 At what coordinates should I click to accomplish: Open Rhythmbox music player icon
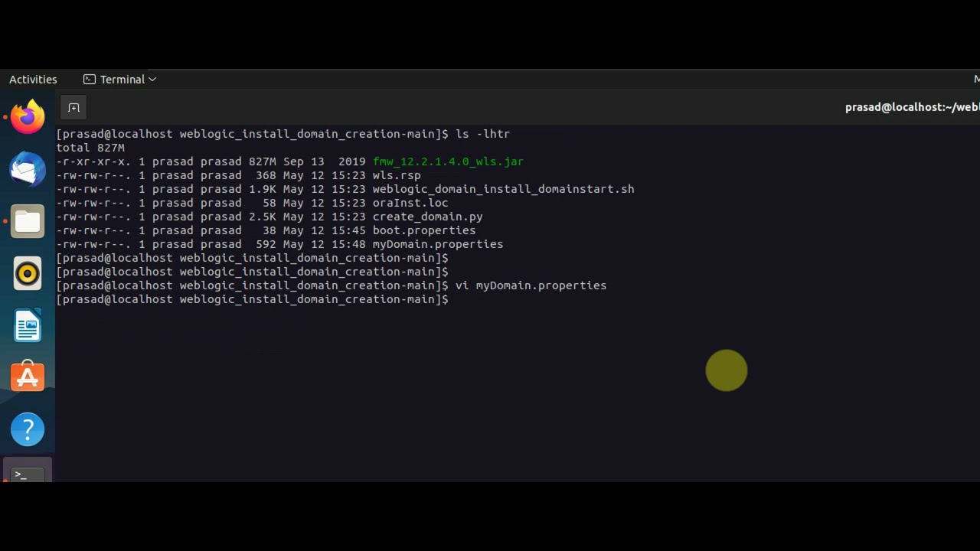click(x=28, y=273)
